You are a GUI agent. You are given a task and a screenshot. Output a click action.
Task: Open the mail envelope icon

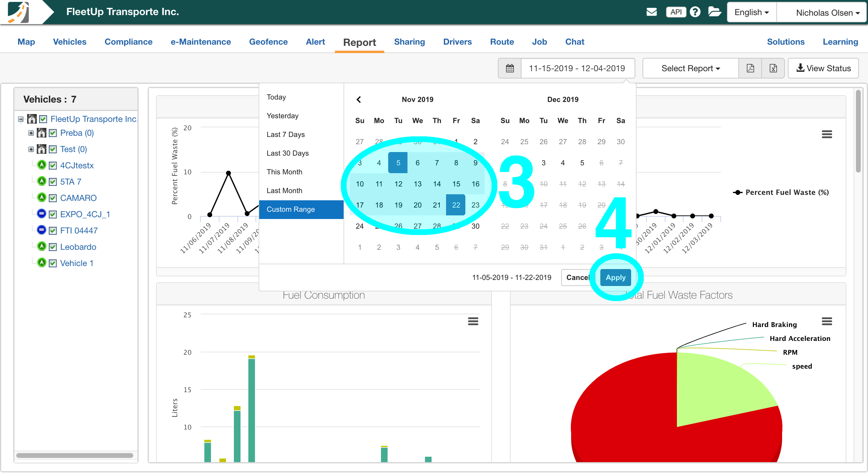coord(652,12)
